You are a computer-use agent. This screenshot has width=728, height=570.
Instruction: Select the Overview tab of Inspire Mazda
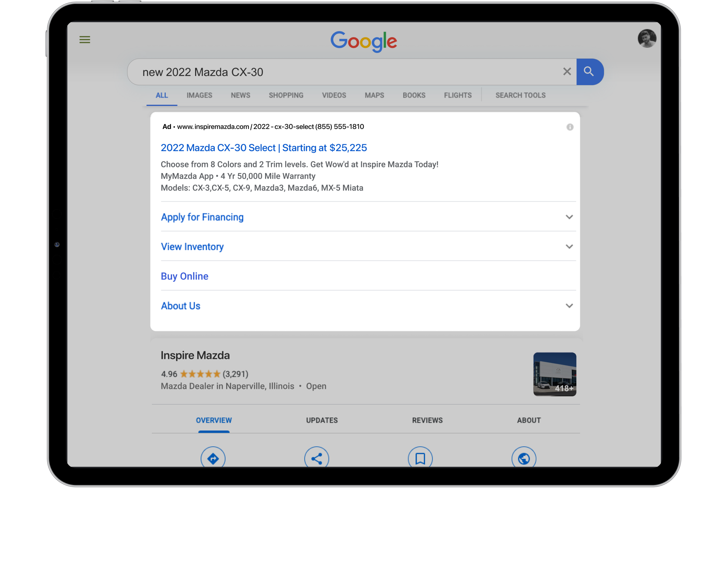pos(214,420)
